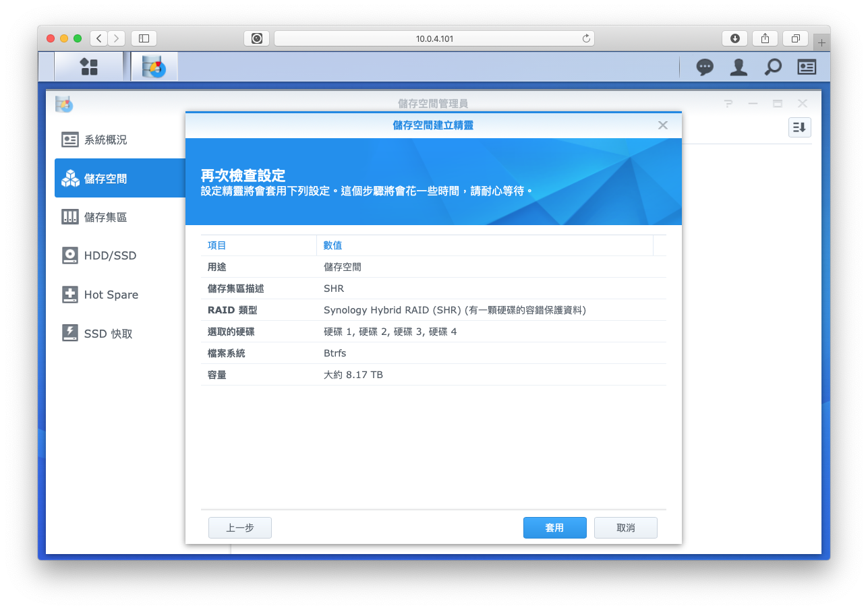Reload the page in address bar

tap(586, 38)
